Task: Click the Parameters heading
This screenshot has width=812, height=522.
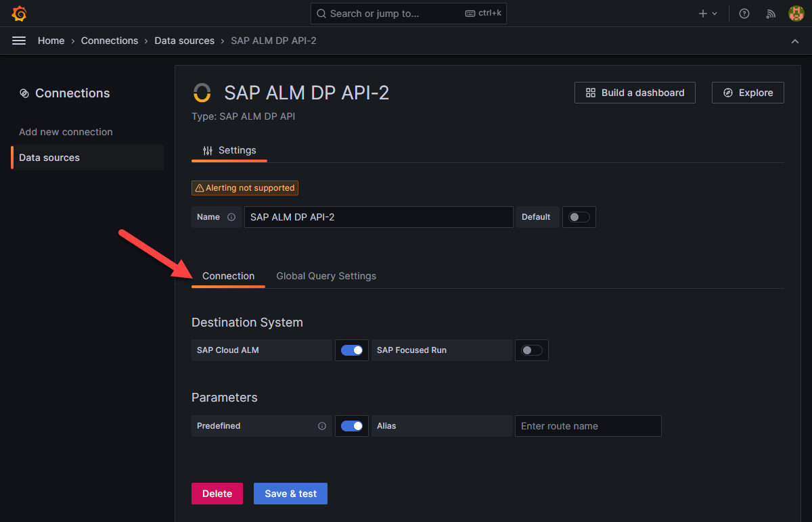Action: pos(225,398)
